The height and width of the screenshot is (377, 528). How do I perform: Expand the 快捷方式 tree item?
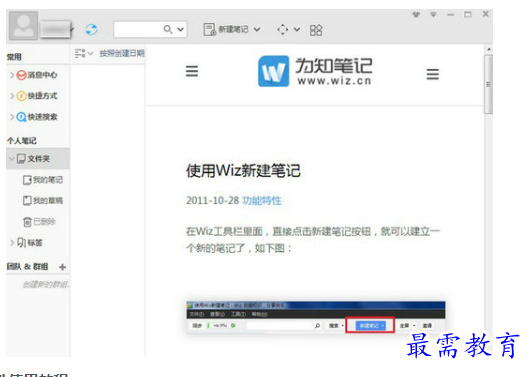click(x=12, y=96)
